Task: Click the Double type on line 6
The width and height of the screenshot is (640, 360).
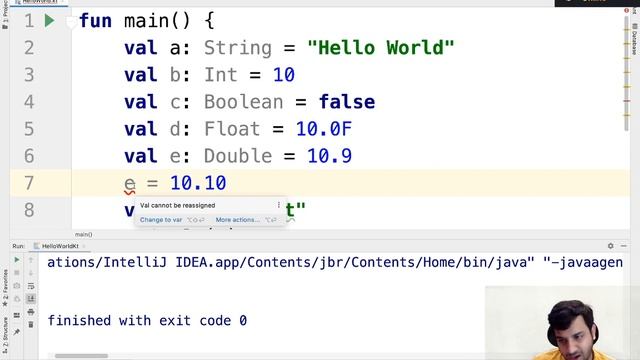Action: 238,156
